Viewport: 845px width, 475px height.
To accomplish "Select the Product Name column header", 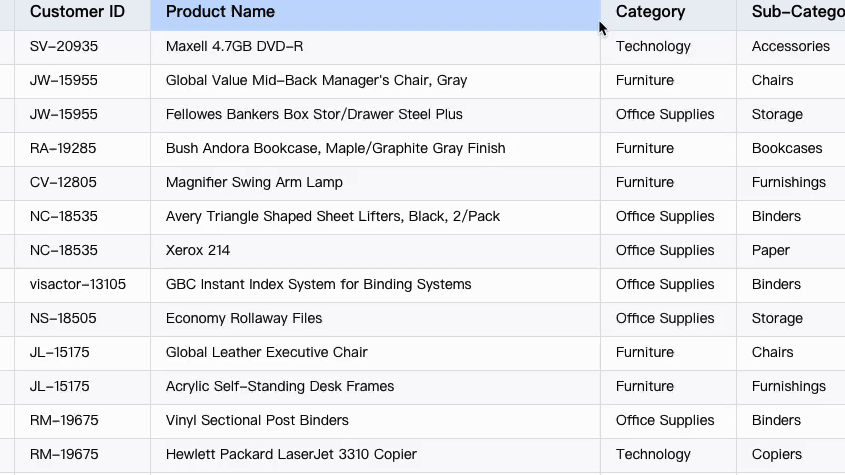I will (x=220, y=12).
